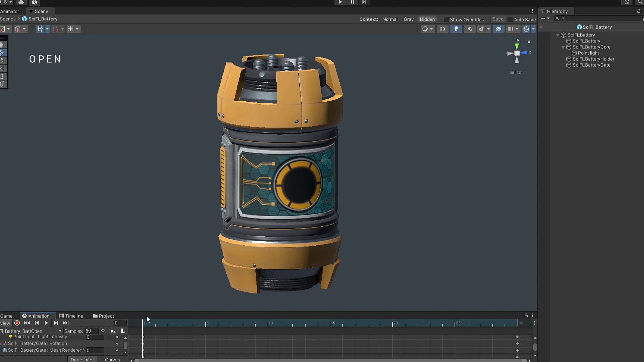Open grid visibility options dropdown arrow
The width and height of the screenshot is (644, 362).
(47, 29)
